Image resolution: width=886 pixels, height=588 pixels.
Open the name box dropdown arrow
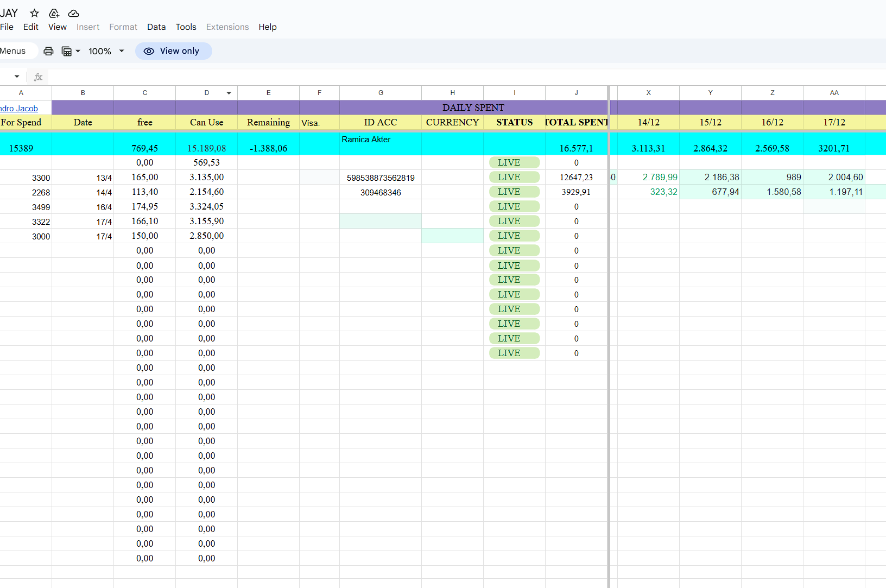(x=17, y=77)
